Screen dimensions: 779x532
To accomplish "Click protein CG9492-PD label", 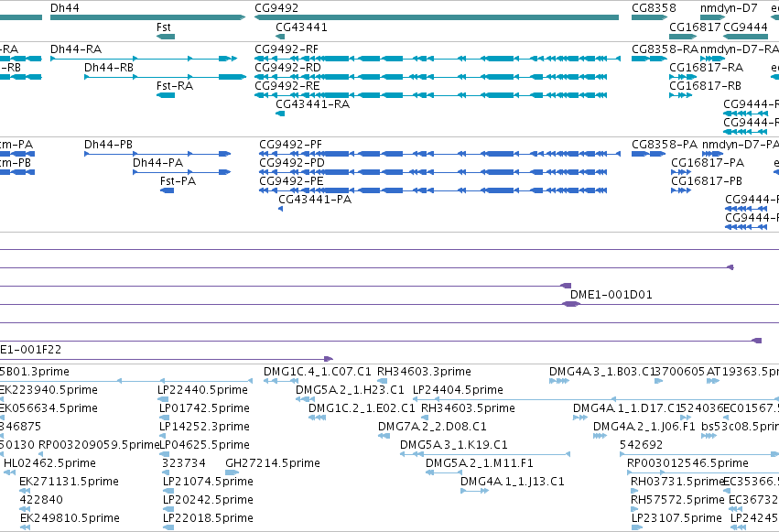I will click(292, 163).
